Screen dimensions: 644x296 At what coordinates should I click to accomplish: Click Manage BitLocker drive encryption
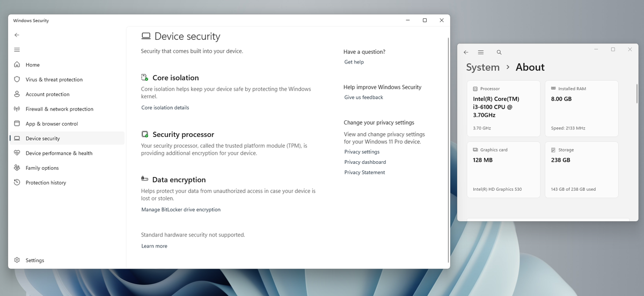click(181, 210)
